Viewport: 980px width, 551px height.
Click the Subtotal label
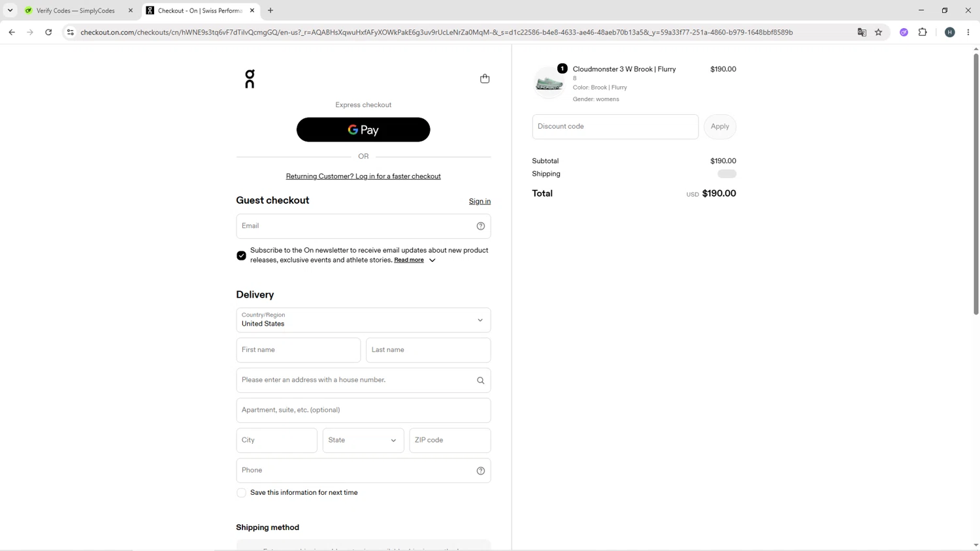click(x=546, y=161)
